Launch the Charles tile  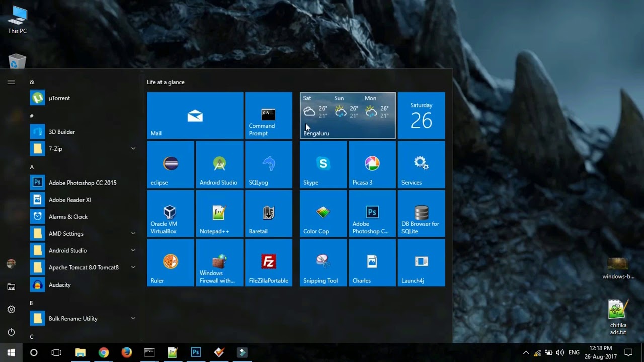click(372, 262)
